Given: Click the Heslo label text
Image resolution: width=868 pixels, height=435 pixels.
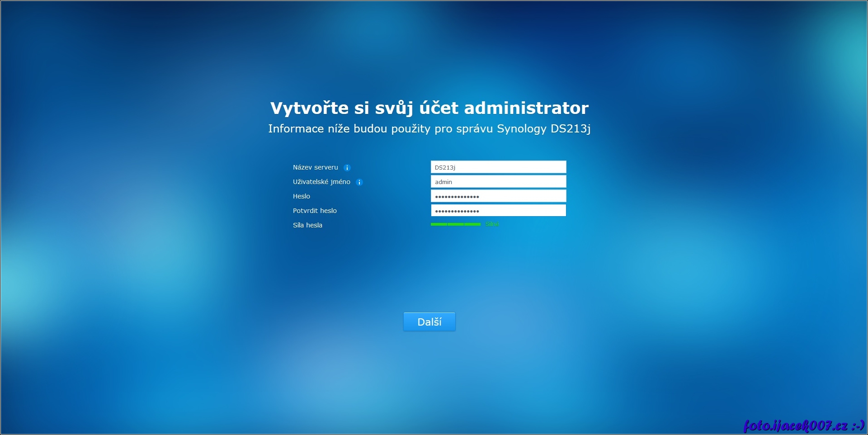Looking at the screenshot, I should pos(301,196).
